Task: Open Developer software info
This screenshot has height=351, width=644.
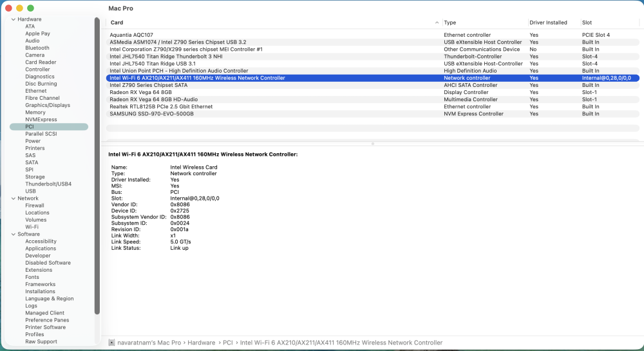Action: click(x=38, y=256)
